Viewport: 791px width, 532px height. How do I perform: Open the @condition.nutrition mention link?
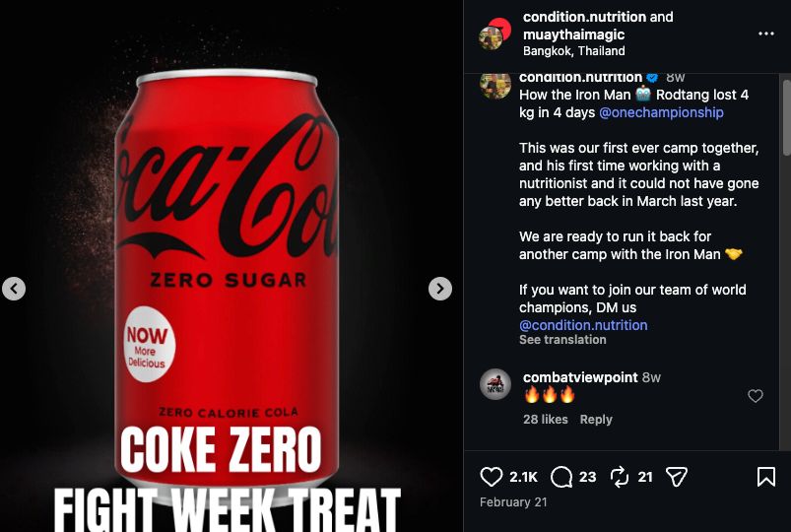pos(583,325)
